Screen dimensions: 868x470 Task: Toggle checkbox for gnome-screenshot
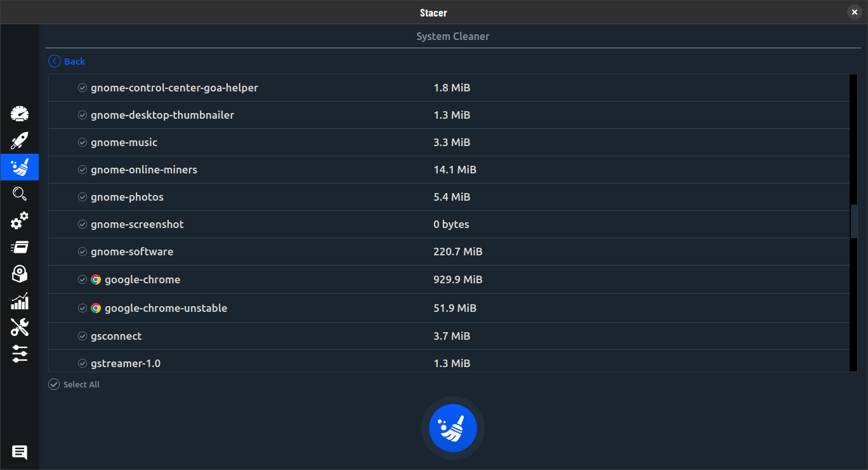point(82,224)
